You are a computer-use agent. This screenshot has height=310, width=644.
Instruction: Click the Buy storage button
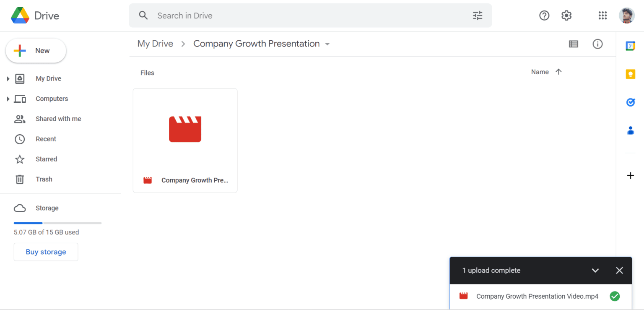(x=46, y=252)
